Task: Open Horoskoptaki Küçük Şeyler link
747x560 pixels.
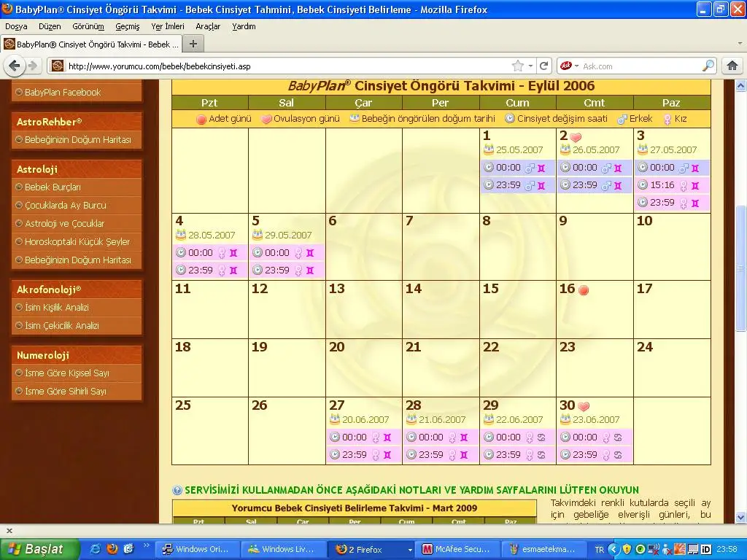Action: [77, 241]
